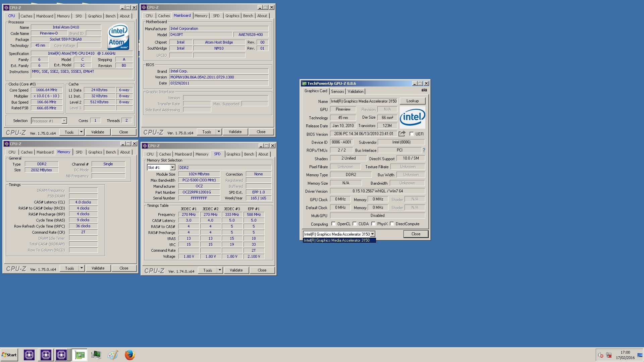Click the show desktop tray icon
Screen dimensions: 644x362
pos(640,355)
